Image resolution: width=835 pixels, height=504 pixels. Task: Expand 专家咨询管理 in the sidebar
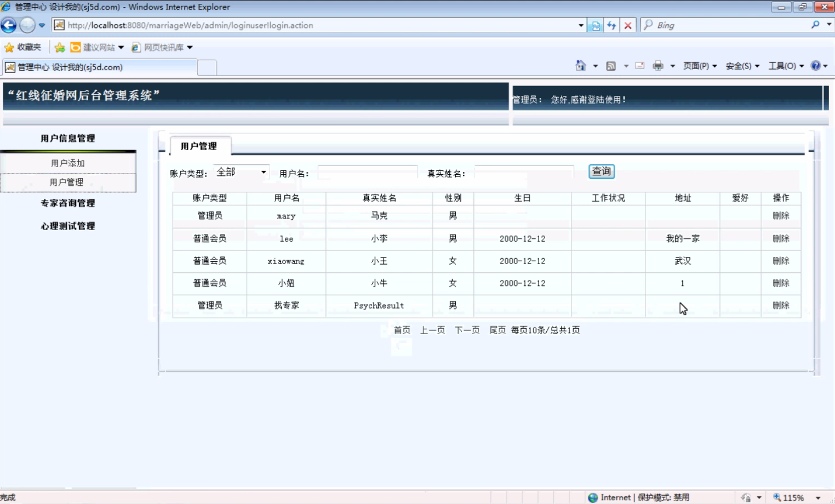68,203
